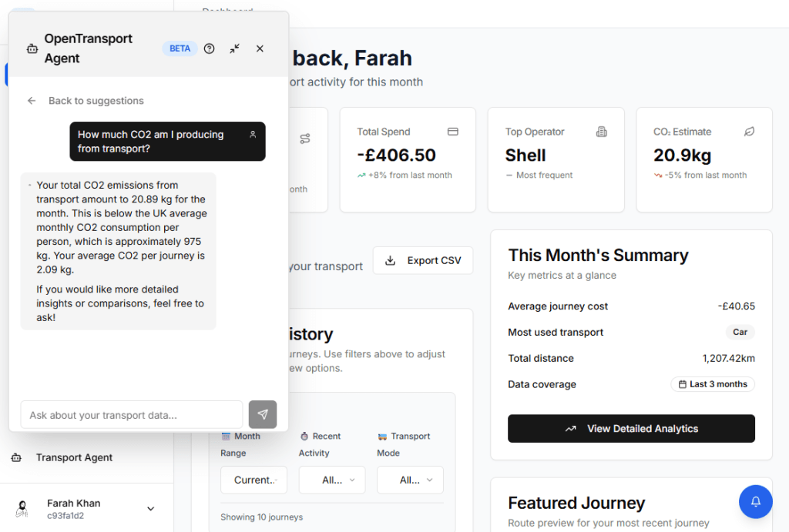Click the help question mark icon
The image size is (789, 532).
click(x=209, y=49)
